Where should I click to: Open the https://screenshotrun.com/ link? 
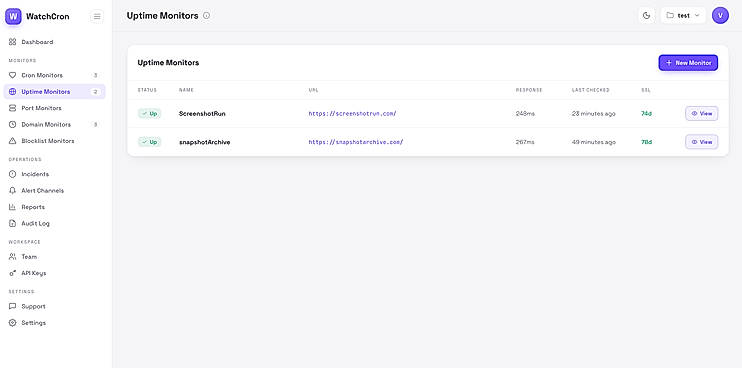pos(353,114)
